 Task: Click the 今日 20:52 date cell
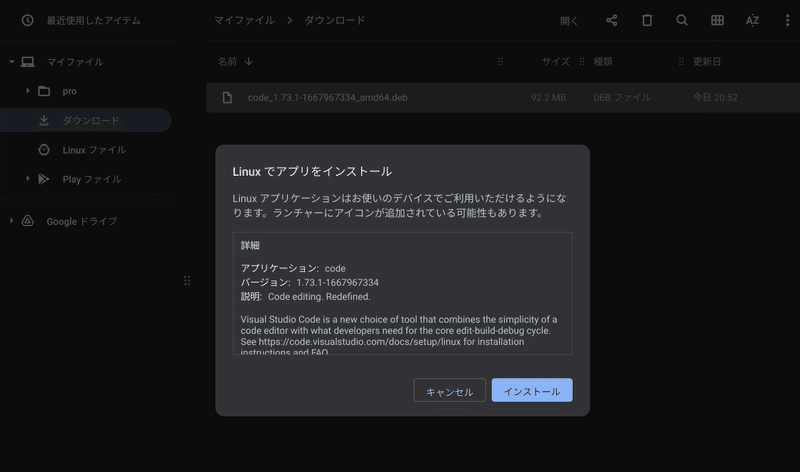click(715, 97)
